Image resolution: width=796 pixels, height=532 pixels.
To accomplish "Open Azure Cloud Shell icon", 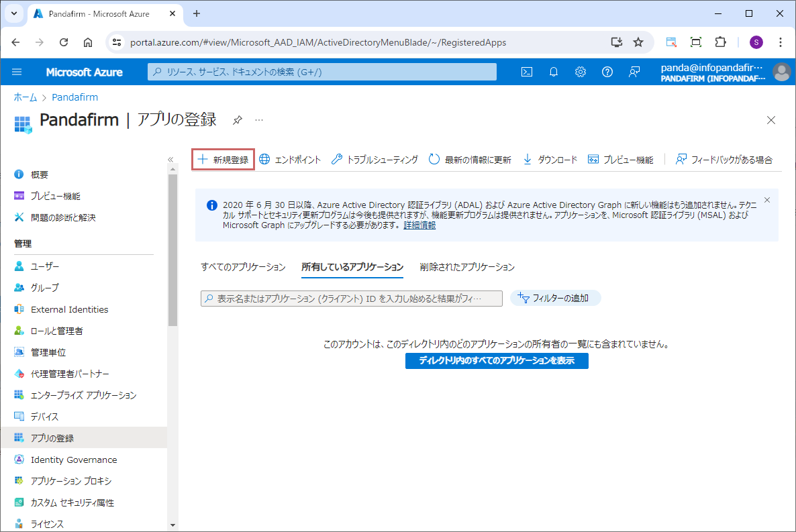I will pyautogui.click(x=527, y=72).
